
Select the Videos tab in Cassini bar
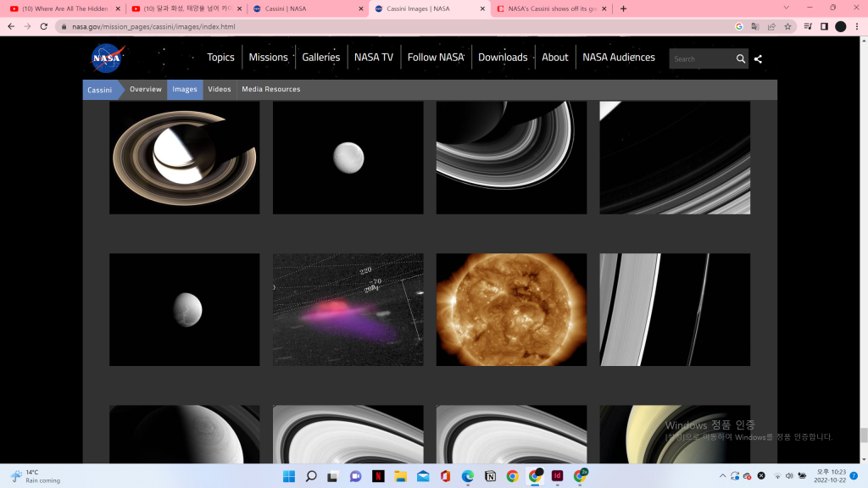(x=220, y=89)
